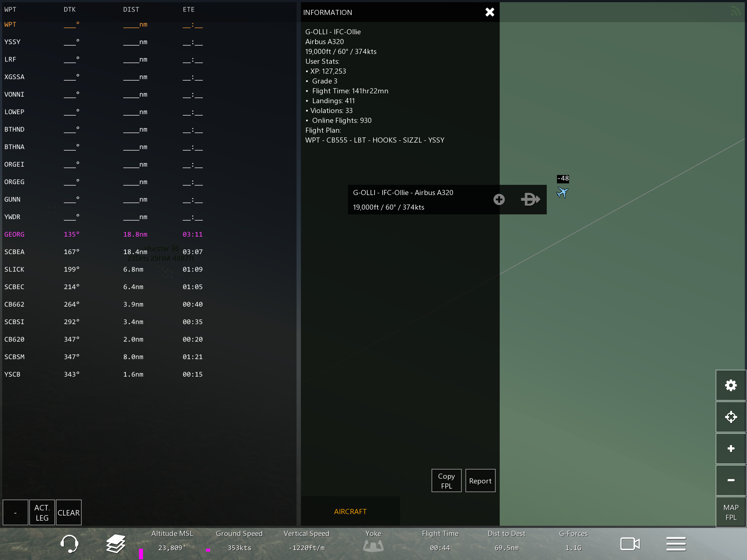
Task: Click the camera view icon
Action: point(630,544)
